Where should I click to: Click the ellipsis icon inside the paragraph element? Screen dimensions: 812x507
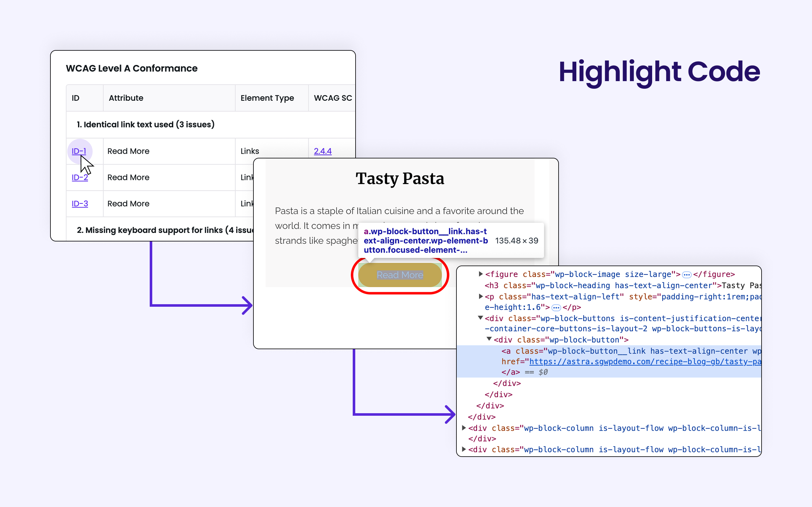coord(556,307)
